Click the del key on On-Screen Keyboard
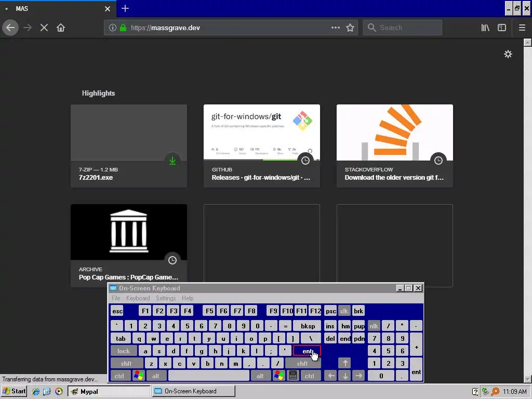Screen dimensions: 532x399 pos(330,339)
